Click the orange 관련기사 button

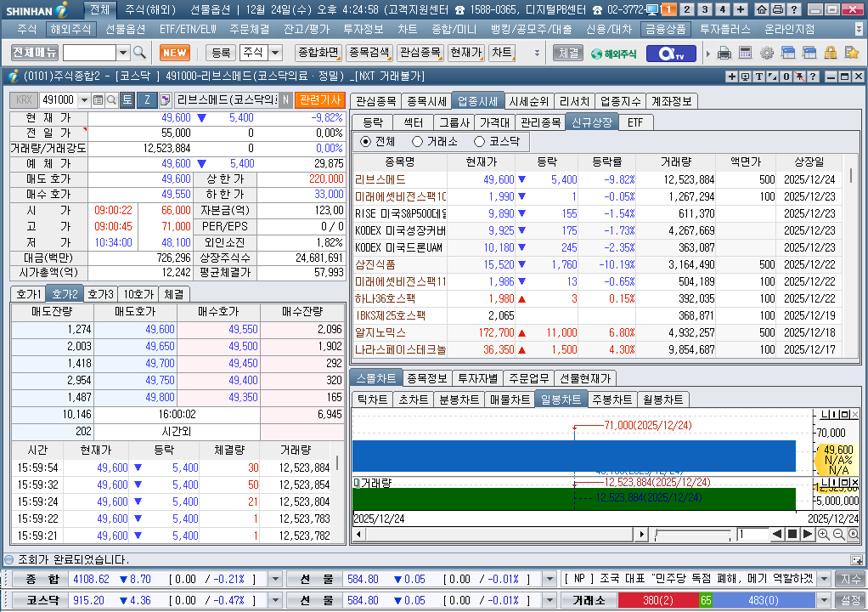point(320,100)
